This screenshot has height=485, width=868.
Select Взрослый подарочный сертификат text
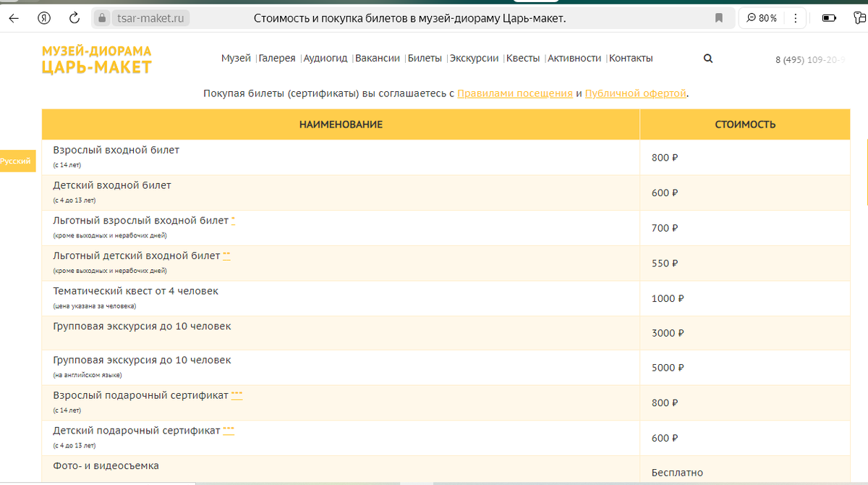[140, 395]
